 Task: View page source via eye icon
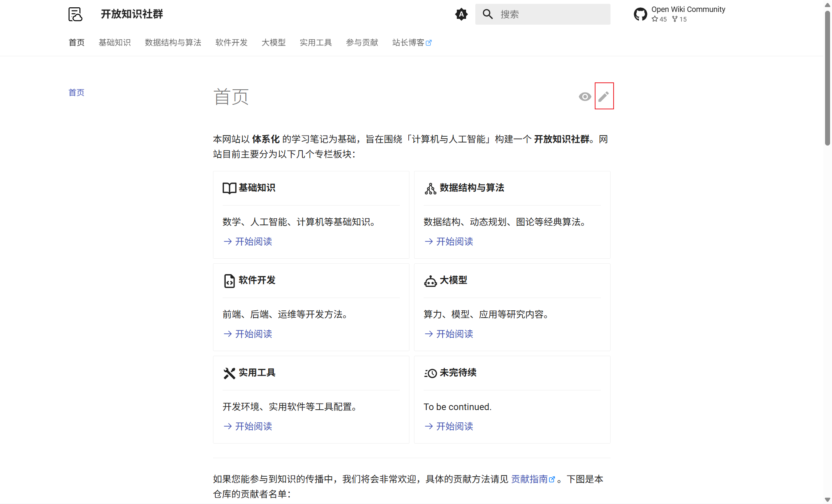click(x=585, y=97)
